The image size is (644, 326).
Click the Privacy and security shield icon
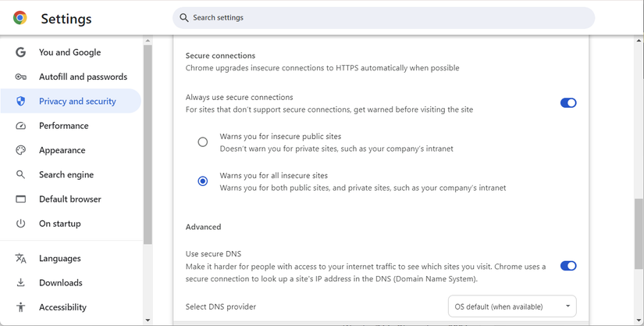tap(21, 102)
